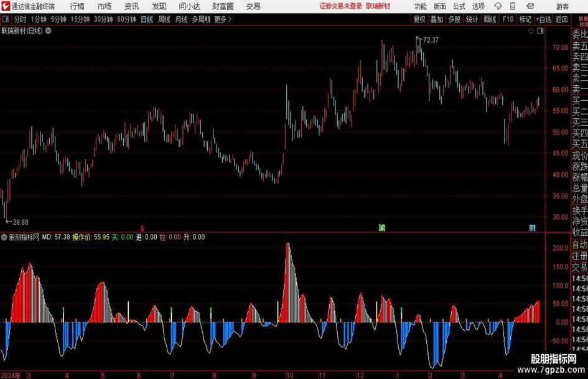Click the 自动 label in right panel

580,245
